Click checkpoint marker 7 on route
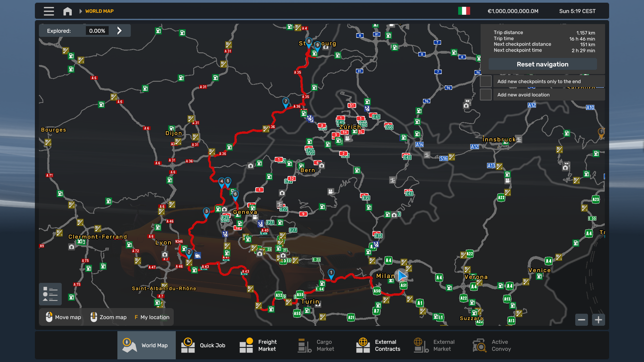This screenshot has width=644, height=362. coord(285,102)
